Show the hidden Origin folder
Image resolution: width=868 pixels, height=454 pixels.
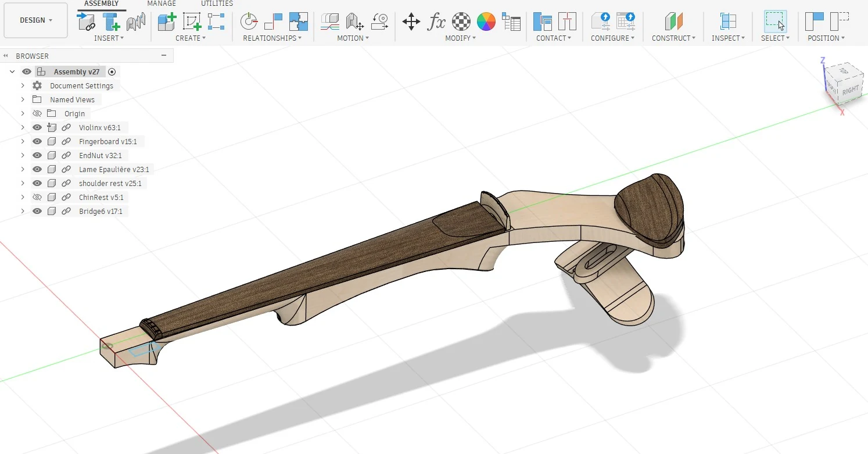[x=37, y=113]
